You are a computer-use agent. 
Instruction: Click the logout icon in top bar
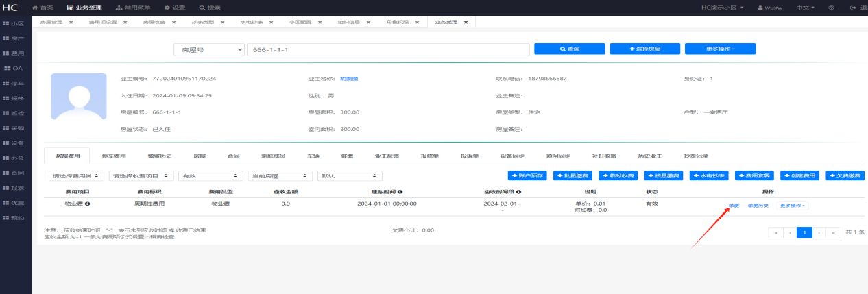853,7
